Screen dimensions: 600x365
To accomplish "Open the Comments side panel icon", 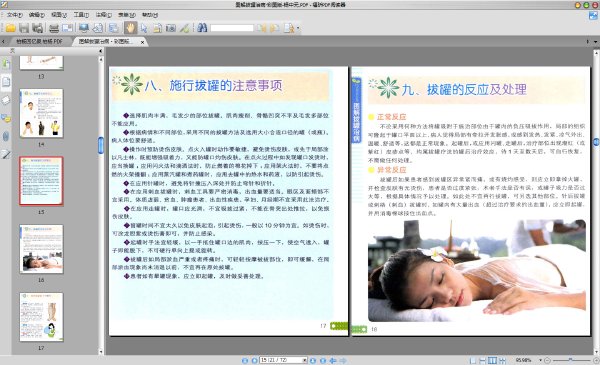I will click(x=6, y=118).
